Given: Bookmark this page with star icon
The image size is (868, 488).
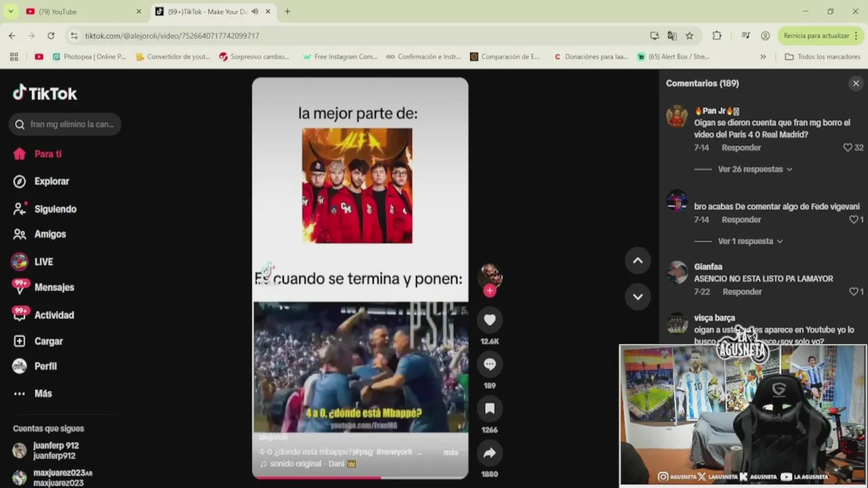Looking at the screenshot, I should [689, 35].
